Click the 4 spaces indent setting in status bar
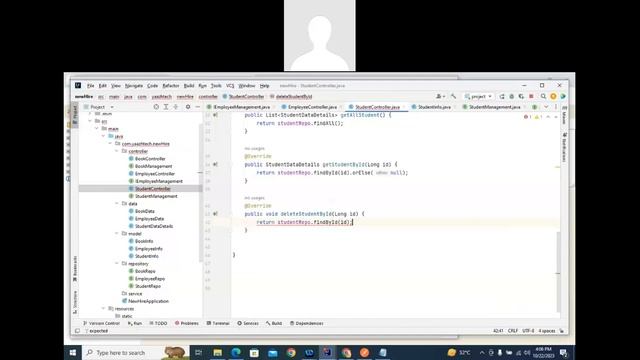Image resolution: width=640 pixels, height=360 pixels. click(547, 331)
